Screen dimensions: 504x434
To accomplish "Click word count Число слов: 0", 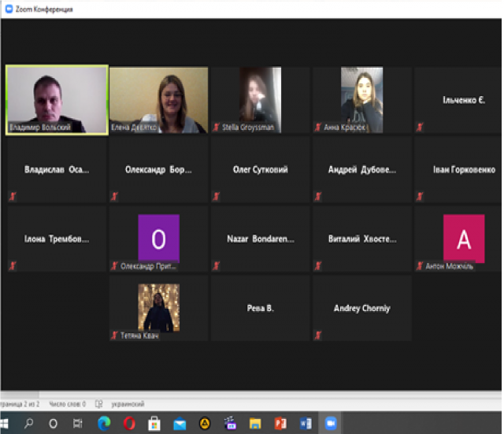I will [x=68, y=404].
